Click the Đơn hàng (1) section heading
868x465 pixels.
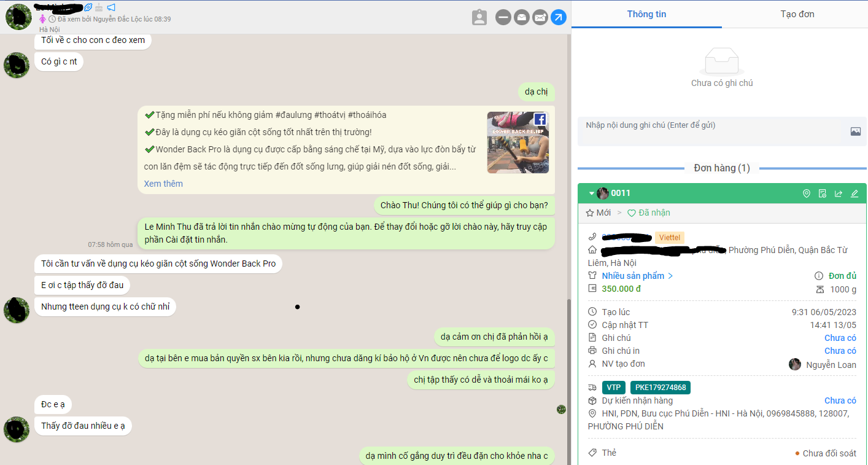click(x=722, y=168)
